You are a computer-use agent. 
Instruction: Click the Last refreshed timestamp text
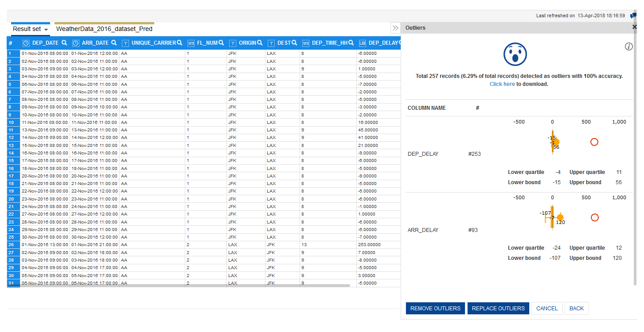[x=581, y=15]
